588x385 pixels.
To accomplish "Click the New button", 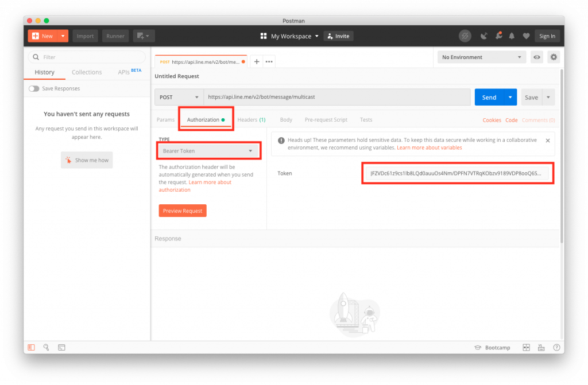I will click(x=42, y=36).
